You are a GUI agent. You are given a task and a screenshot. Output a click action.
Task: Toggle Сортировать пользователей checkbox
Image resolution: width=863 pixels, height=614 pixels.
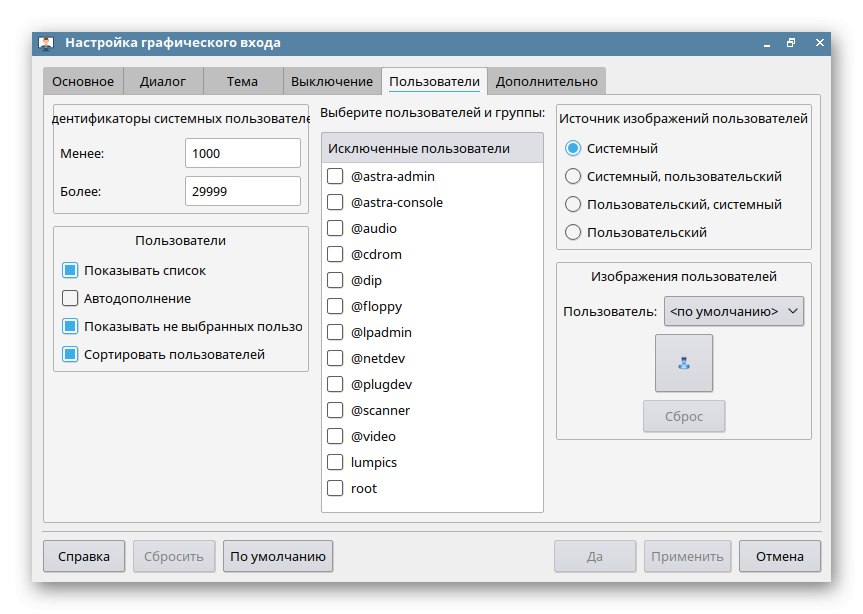[70, 354]
